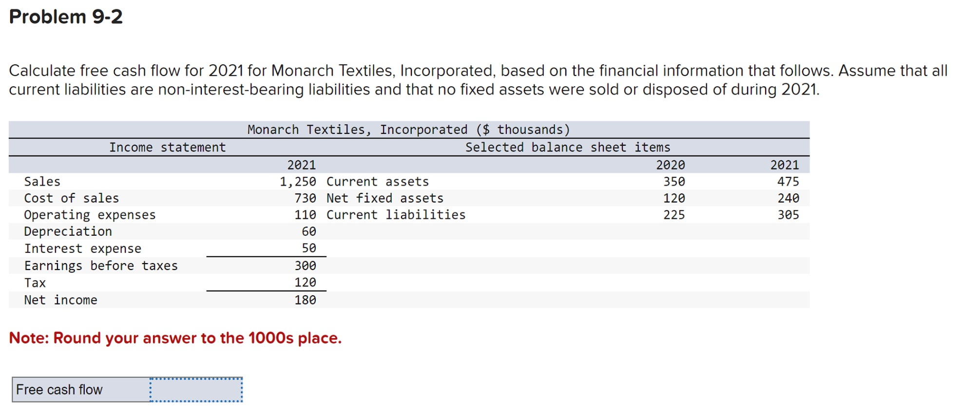
Task: Click the Current assets label
Action: coord(378,181)
